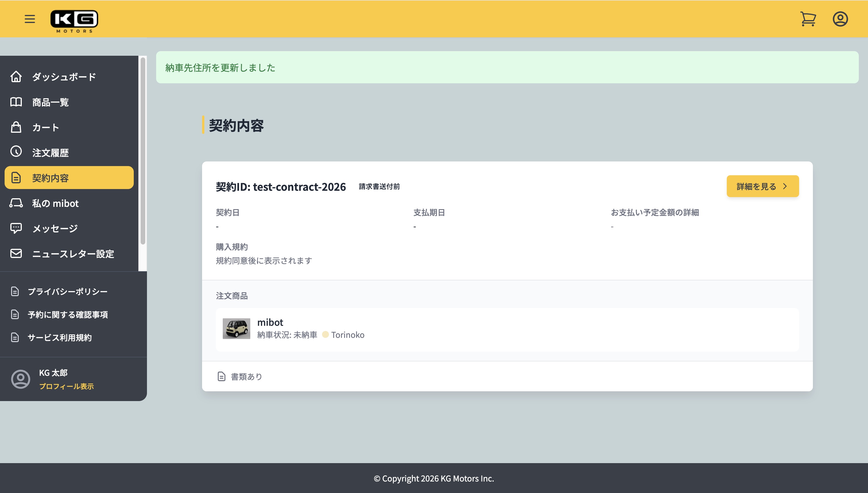Select the home icon beside ダッシュボード

tap(15, 77)
